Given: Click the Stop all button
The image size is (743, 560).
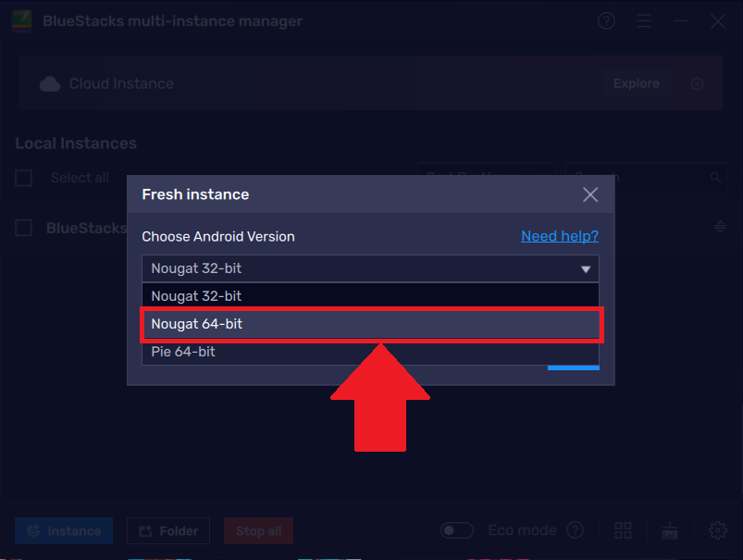Looking at the screenshot, I should point(259,530).
